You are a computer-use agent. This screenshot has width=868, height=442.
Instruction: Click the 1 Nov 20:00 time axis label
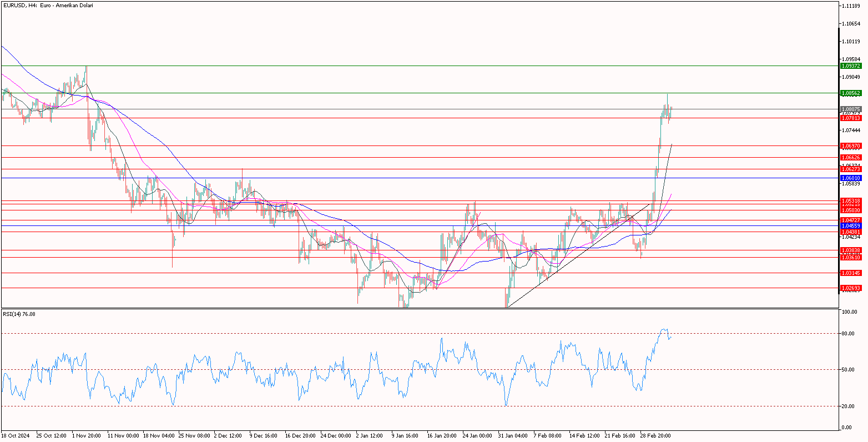[x=86, y=436]
